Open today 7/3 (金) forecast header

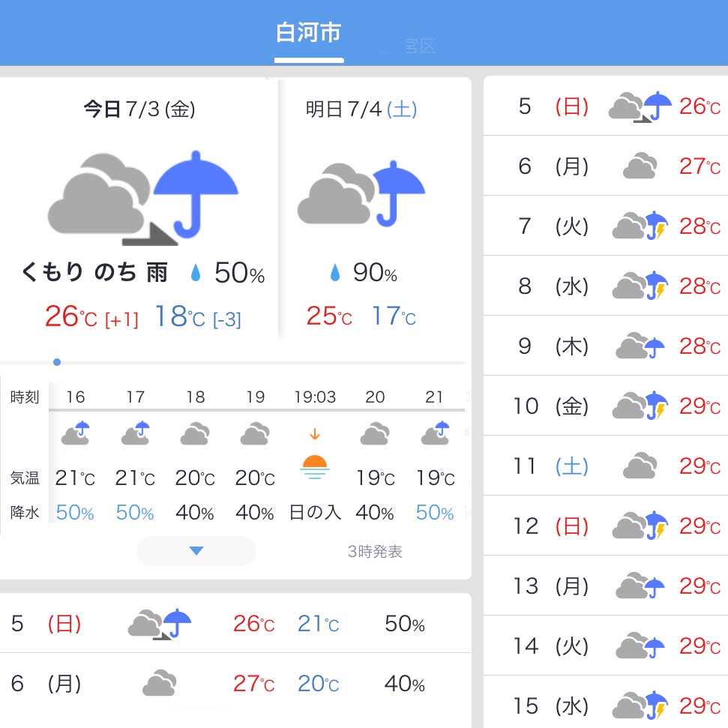tap(139, 109)
